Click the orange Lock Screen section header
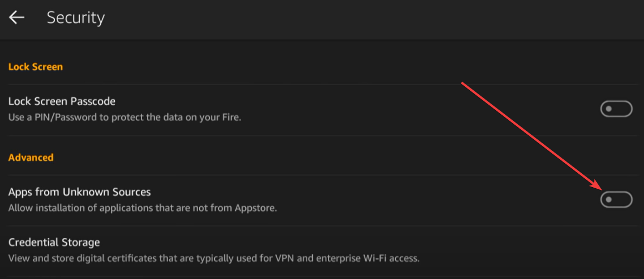 coord(35,67)
